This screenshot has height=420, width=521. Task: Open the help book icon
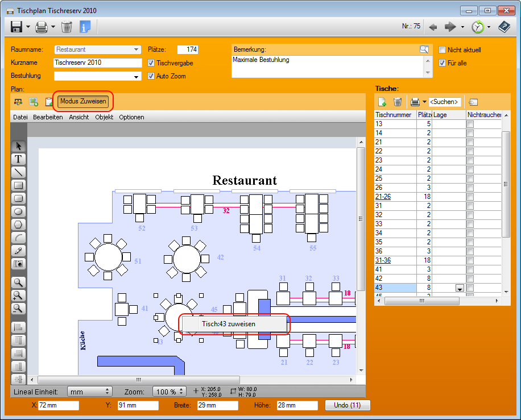(504, 27)
